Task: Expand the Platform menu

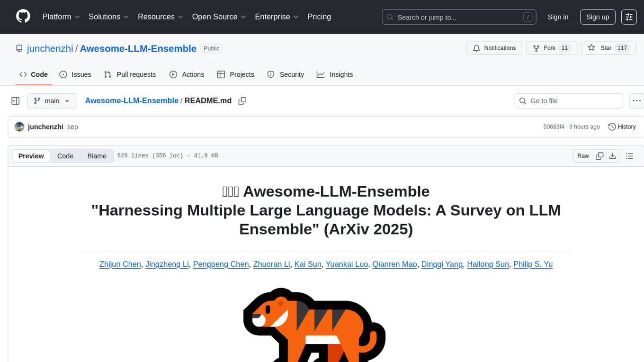Action: click(61, 17)
